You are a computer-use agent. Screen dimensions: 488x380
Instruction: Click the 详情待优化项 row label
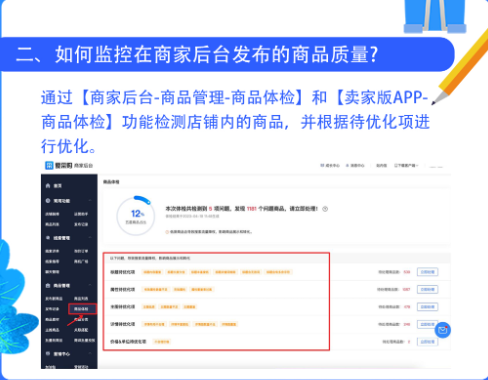123,324
